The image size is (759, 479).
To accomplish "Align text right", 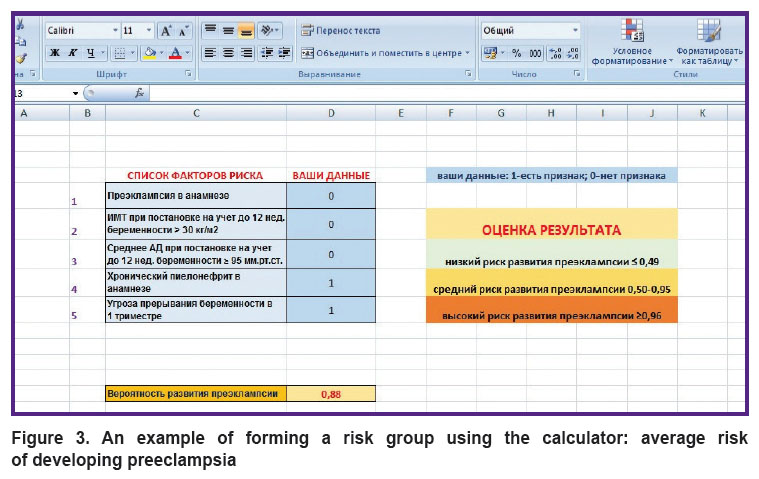I will coord(246,53).
